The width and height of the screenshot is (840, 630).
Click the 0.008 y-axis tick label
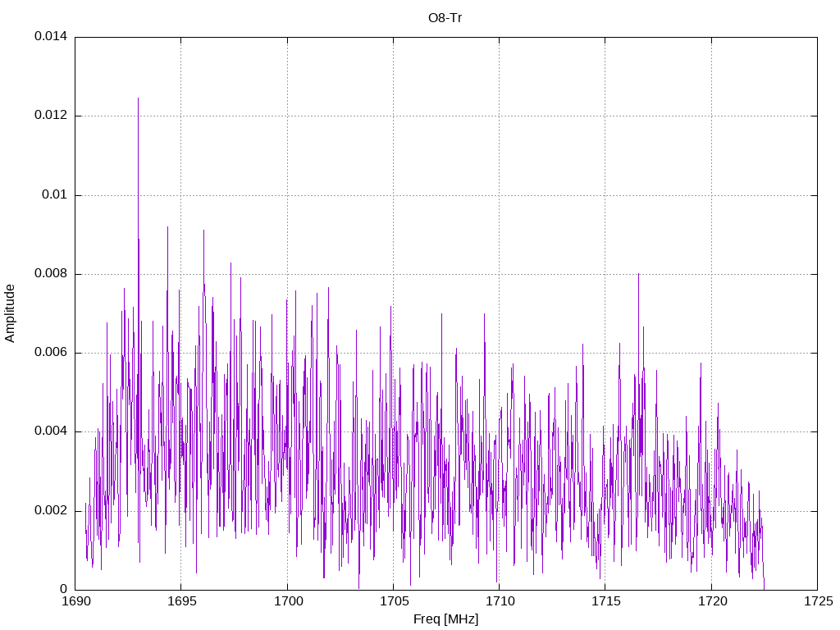pyautogui.click(x=51, y=274)
